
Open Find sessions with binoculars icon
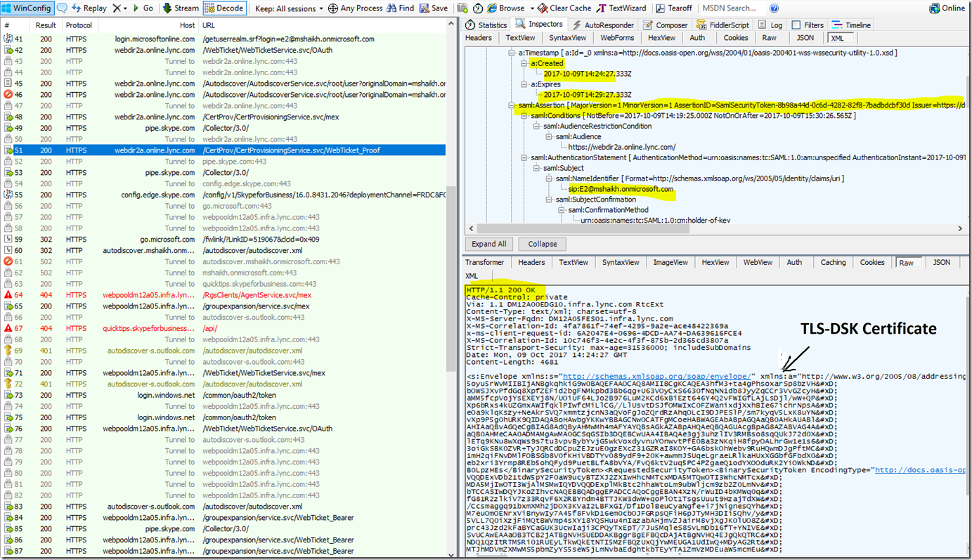click(400, 8)
